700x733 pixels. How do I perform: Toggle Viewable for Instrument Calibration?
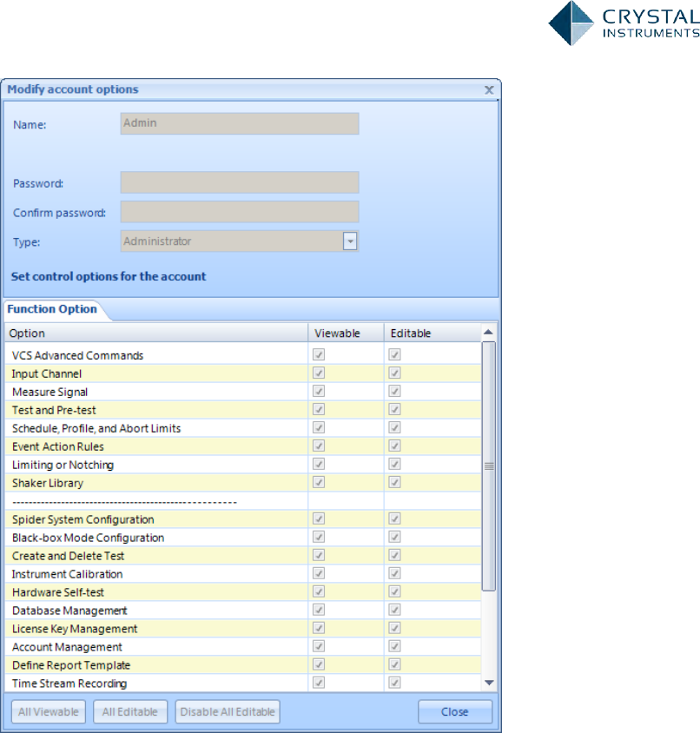click(x=319, y=573)
